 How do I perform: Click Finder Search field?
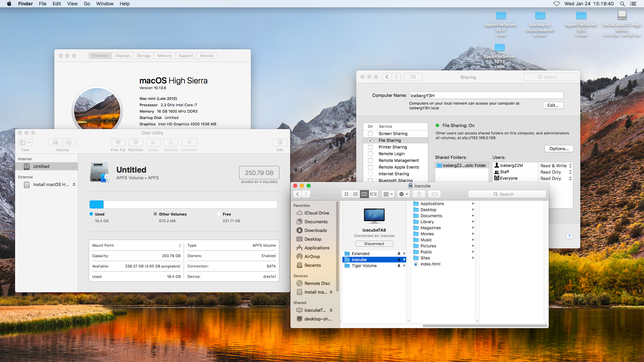pyautogui.click(x=507, y=194)
